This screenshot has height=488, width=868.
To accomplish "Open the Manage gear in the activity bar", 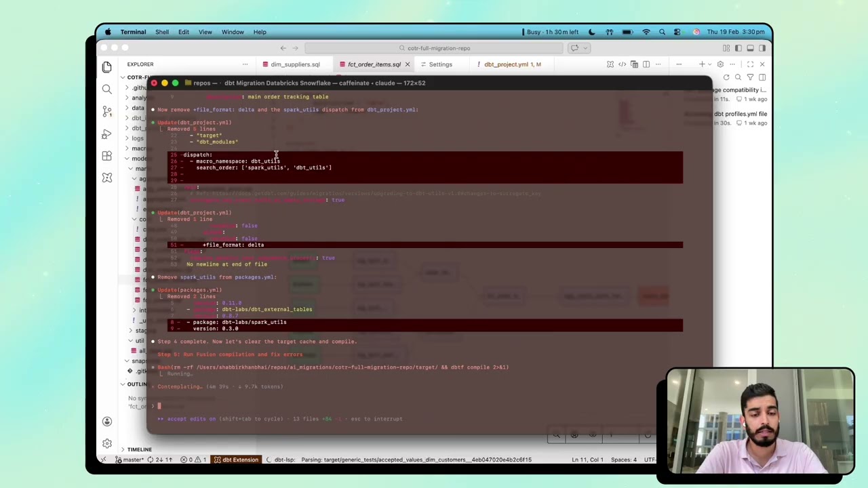I will click(106, 443).
